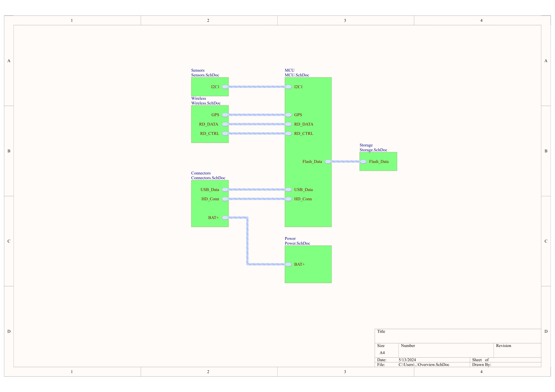Image resolution: width=555 pixels, height=392 pixels.
Task: Click the A4 size value in title block
Action: pyautogui.click(x=382, y=353)
